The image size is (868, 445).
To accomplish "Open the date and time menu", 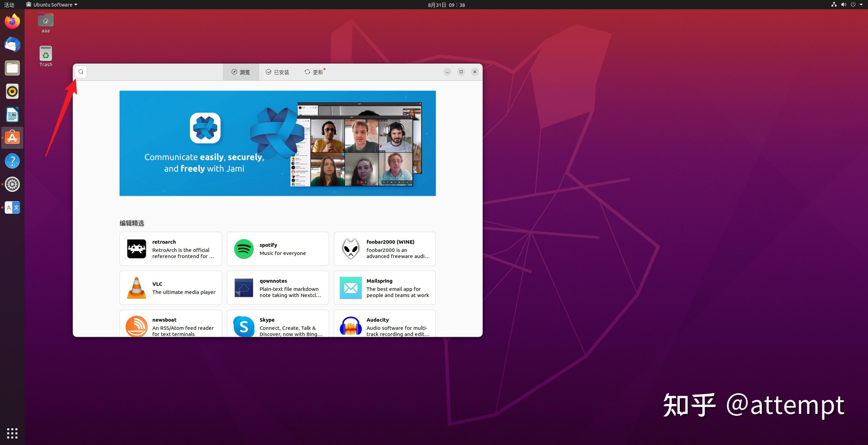I will 446,5.
